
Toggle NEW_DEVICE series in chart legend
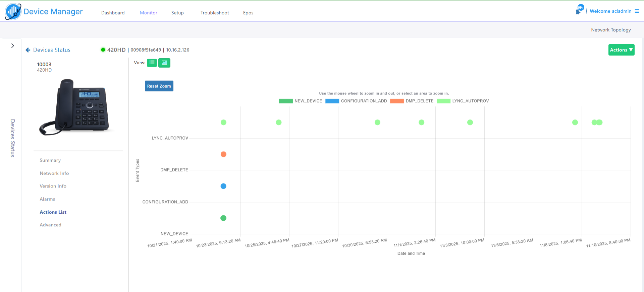tap(301, 101)
